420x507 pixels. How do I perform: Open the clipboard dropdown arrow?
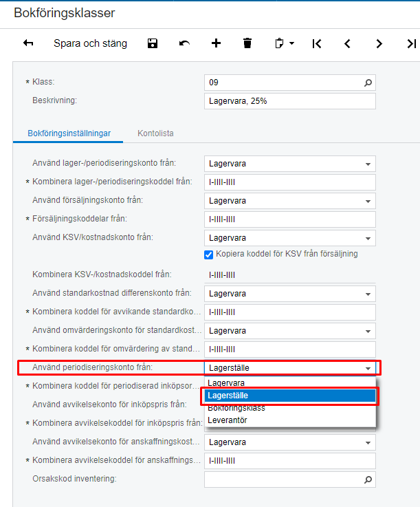coord(291,43)
